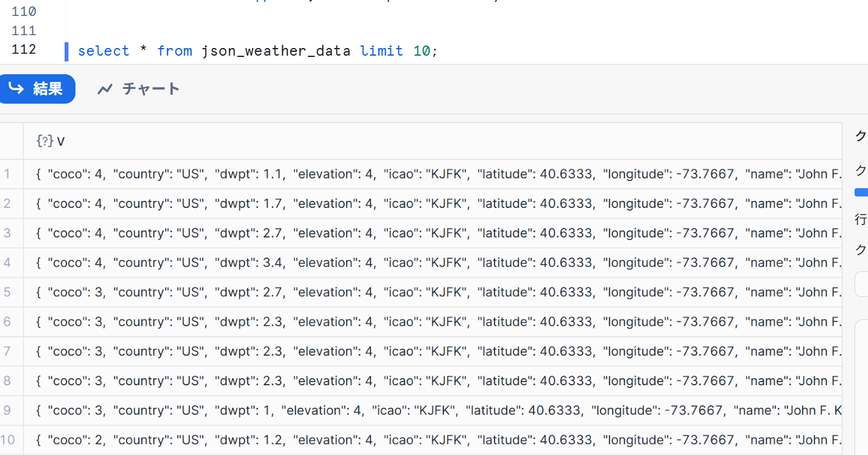Click row number 6 in results grid
Screen dimensions: 868x455
(7, 321)
